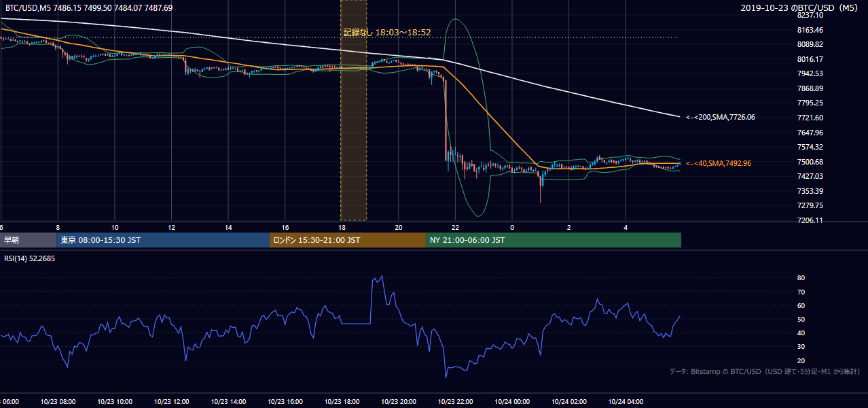Select the NY 21:00-06:00 JST session bar
Screen dimensions: 868x408
click(554, 240)
